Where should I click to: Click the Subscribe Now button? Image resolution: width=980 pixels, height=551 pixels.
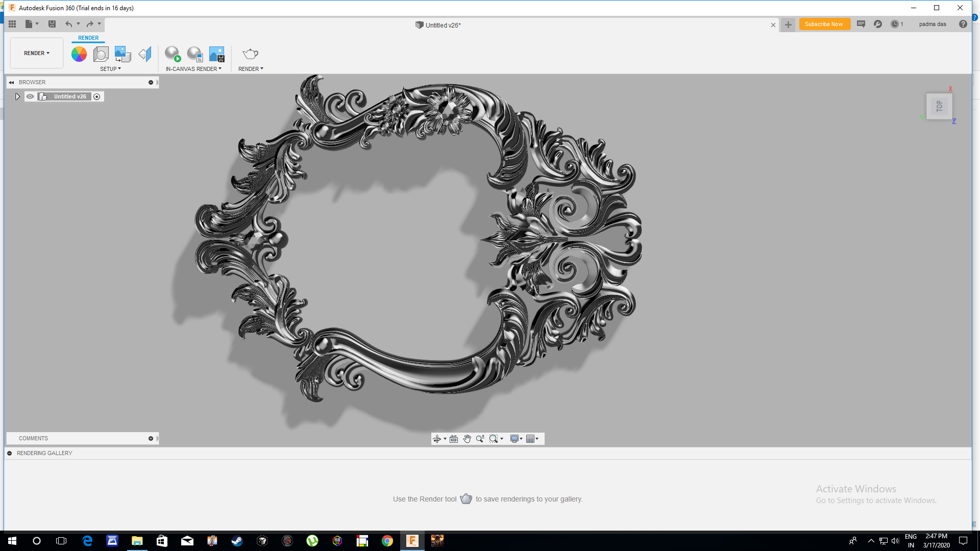[x=824, y=24]
